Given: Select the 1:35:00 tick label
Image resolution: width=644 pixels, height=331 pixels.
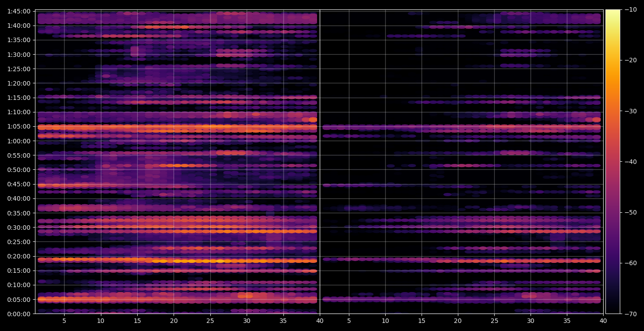Looking at the screenshot, I should click(x=19, y=40).
